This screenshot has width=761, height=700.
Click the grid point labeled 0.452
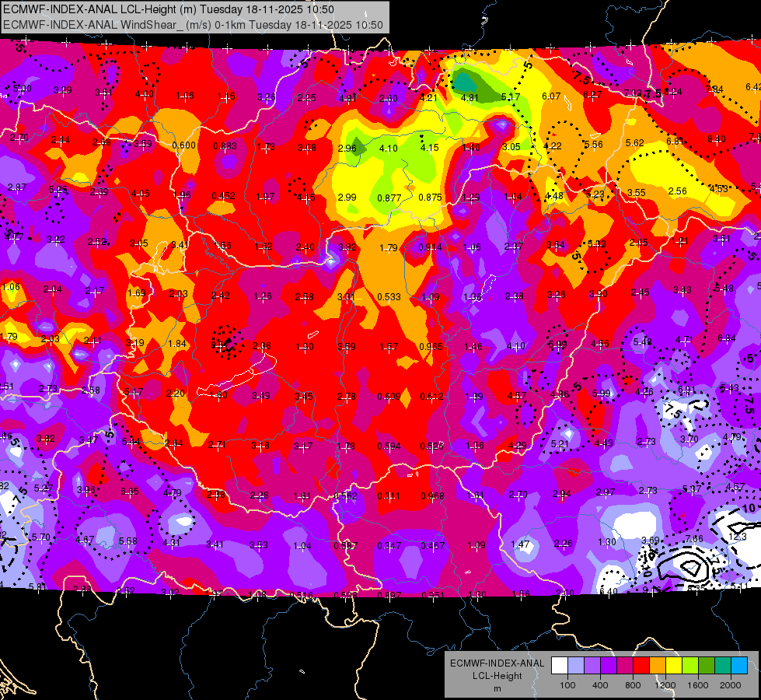[223, 196]
